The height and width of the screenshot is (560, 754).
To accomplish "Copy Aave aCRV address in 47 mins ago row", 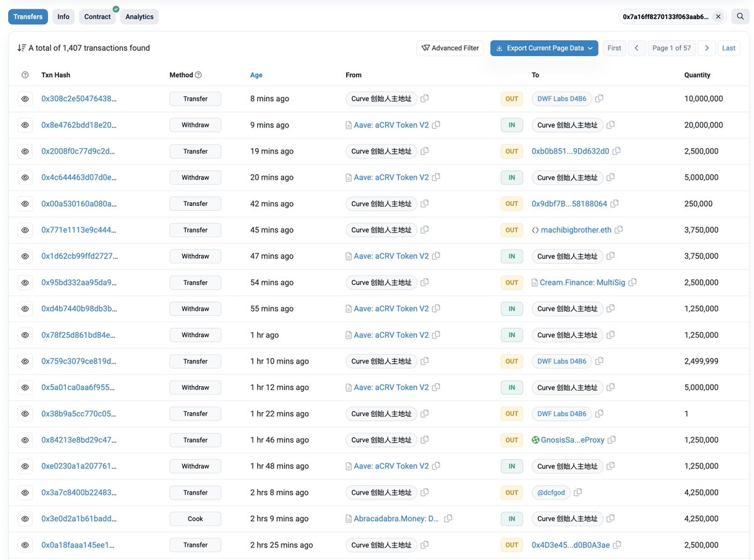I will point(436,256).
